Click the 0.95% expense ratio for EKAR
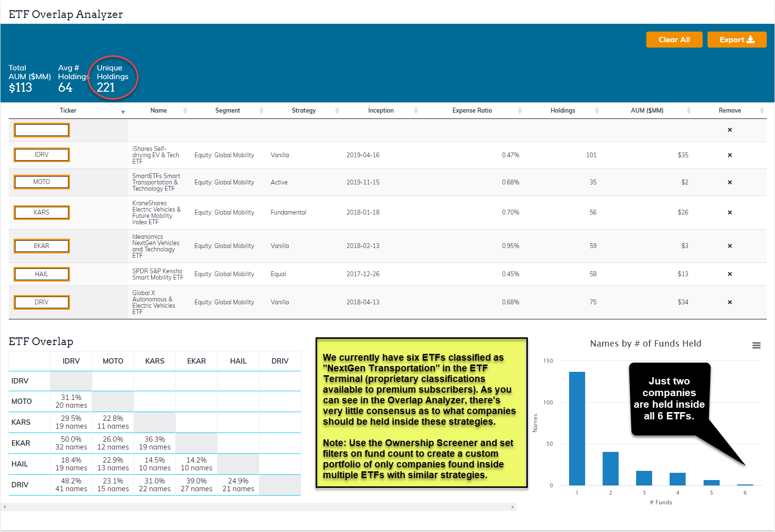 coord(511,246)
